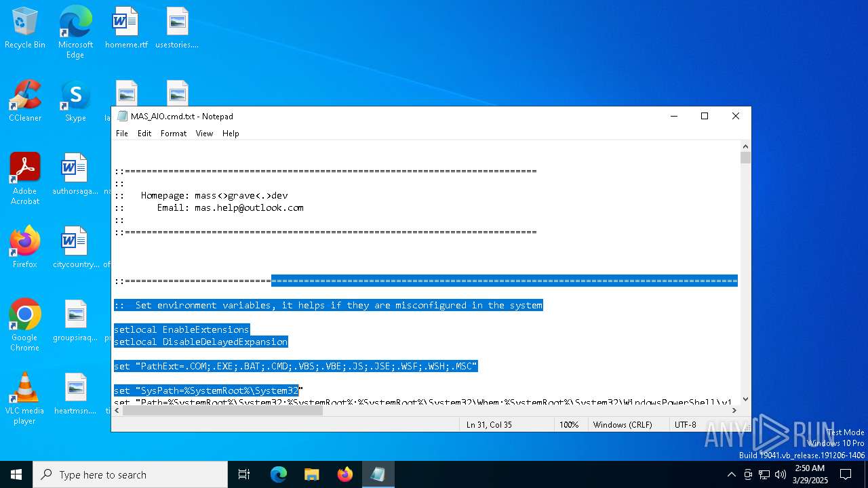Click the scroll right arrow

tap(735, 410)
